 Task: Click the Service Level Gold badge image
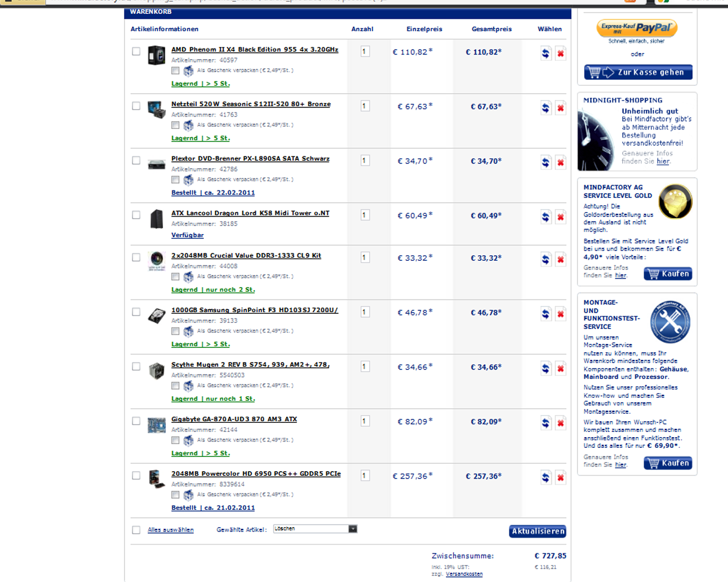pyautogui.click(x=675, y=201)
